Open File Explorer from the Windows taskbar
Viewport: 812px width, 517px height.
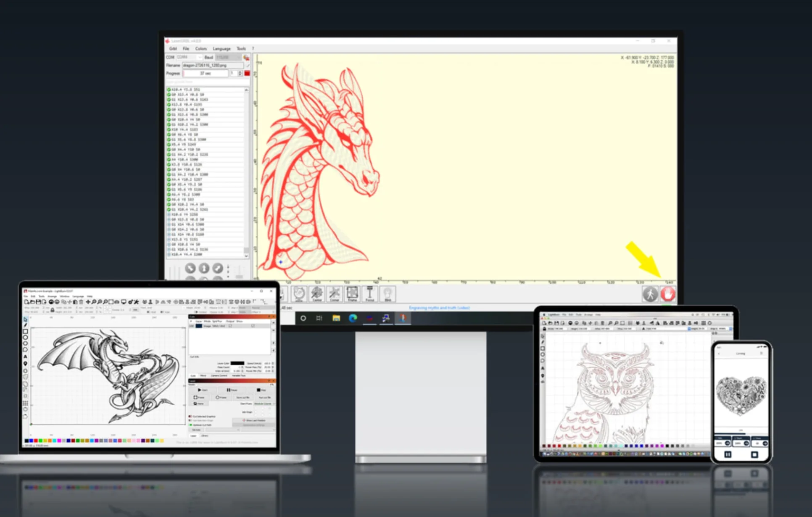pyautogui.click(x=336, y=318)
